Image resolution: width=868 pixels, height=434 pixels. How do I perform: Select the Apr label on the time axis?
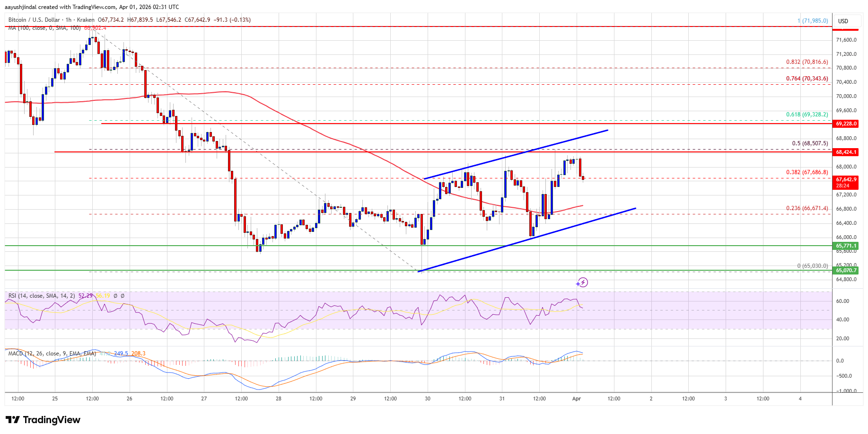[578, 399]
